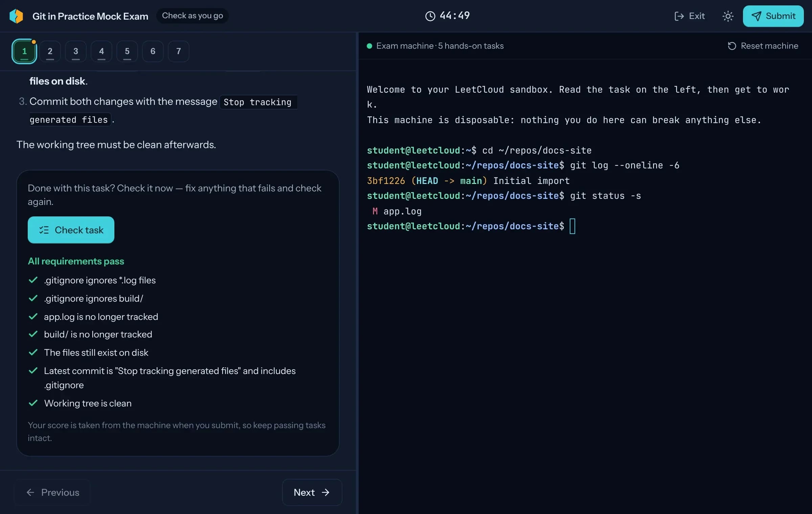Click the 'M app.log' status line
The height and width of the screenshot is (514, 812).
(x=397, y=211)
